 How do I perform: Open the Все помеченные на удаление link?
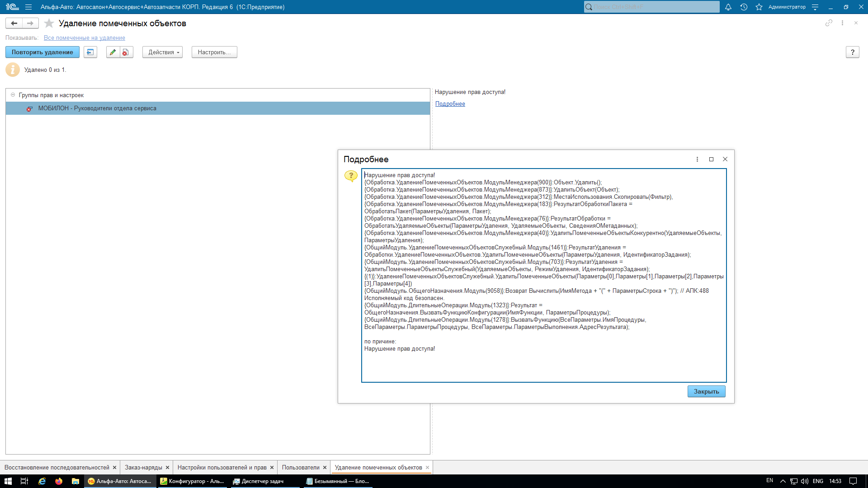[x=85, y=38]
